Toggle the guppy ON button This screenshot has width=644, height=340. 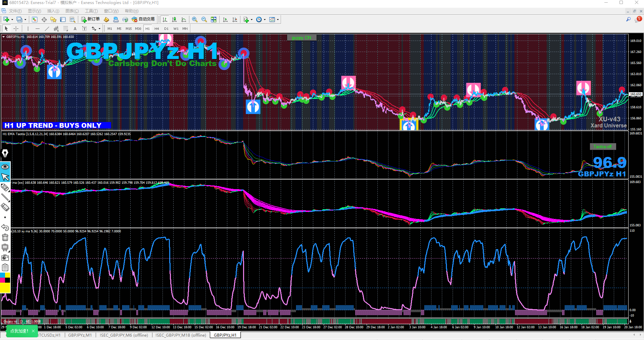pyautogui.click(x=301, y=38)
